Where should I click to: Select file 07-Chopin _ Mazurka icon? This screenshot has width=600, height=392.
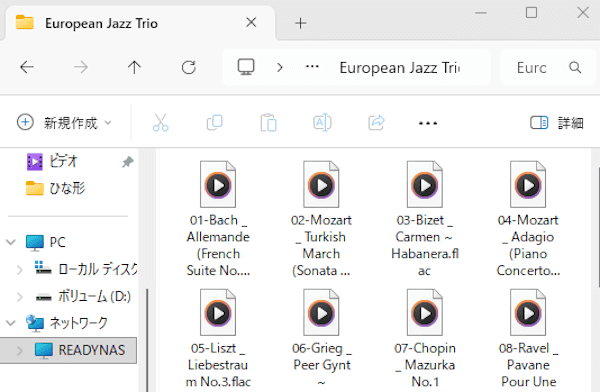click(424, 312)
